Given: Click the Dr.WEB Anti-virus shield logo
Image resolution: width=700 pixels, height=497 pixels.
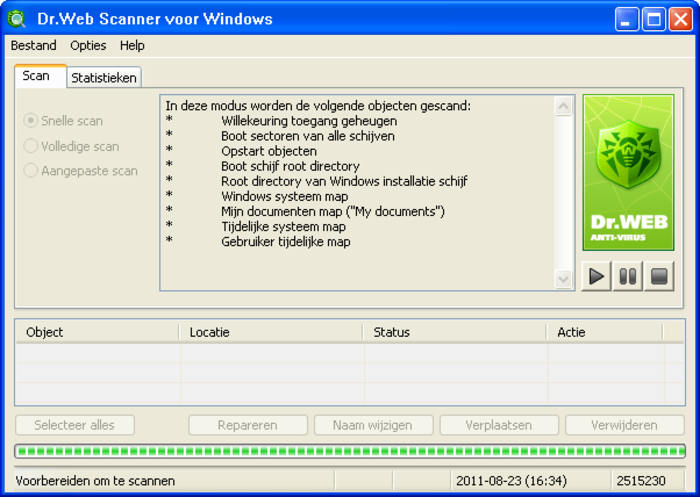Looking at the screenshot, I should [x=628, y=172].
